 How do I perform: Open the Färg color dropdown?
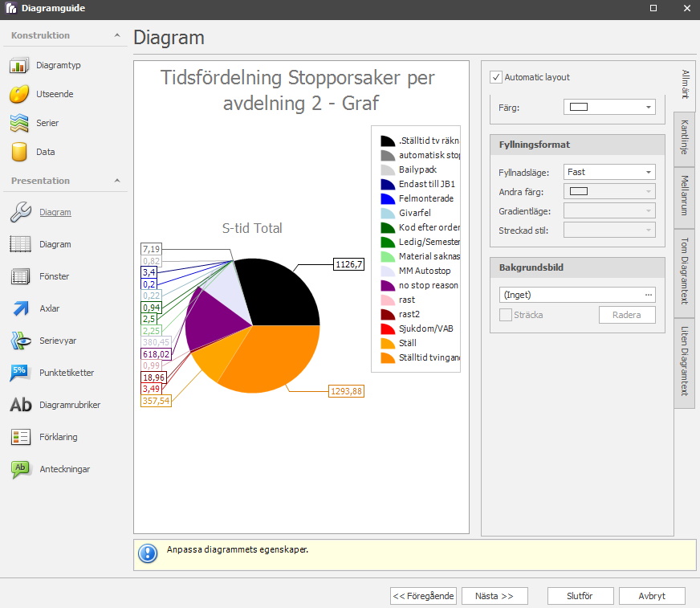[609, 107]
